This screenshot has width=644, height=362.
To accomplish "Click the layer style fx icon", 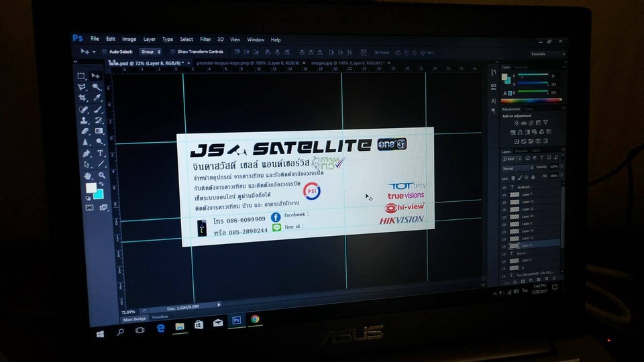I will click(515, 282).
